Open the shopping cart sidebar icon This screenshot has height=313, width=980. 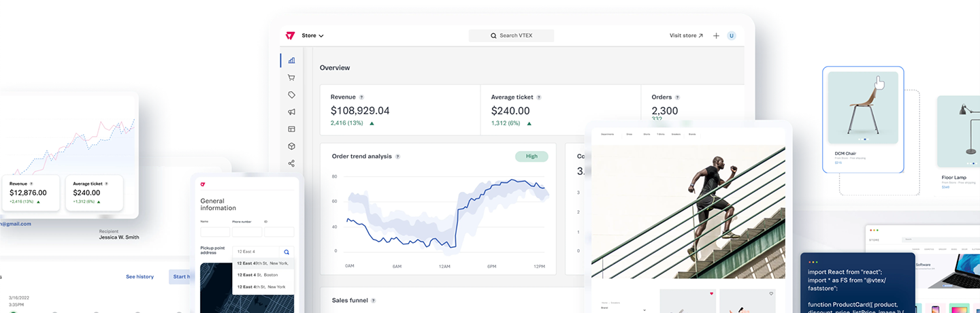pyautogui.click(x=291, y=78)
